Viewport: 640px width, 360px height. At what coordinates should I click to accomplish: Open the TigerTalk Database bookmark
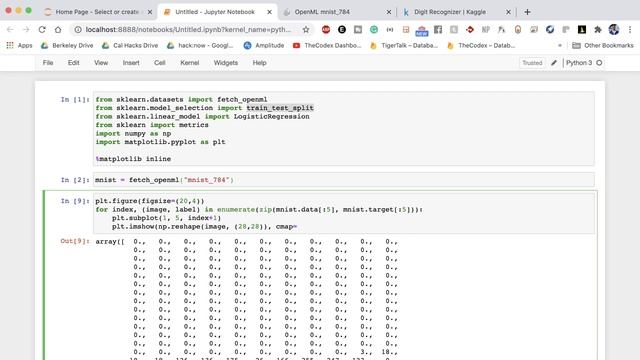click(x=404, y=45)
